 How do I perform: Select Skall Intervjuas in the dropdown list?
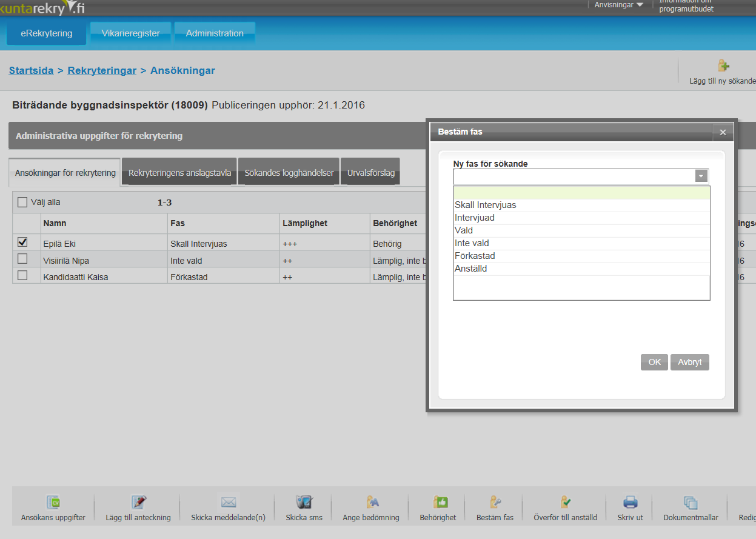(581, 205)
